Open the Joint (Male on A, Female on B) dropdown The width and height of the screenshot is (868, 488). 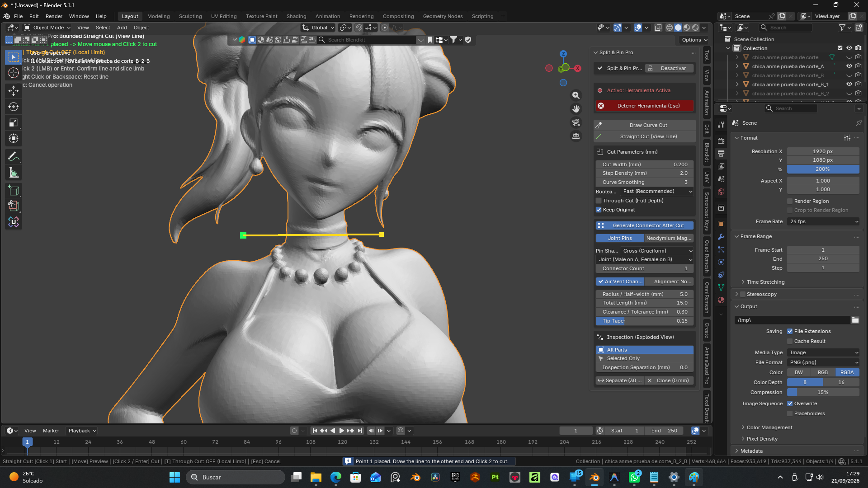(645, 260)
